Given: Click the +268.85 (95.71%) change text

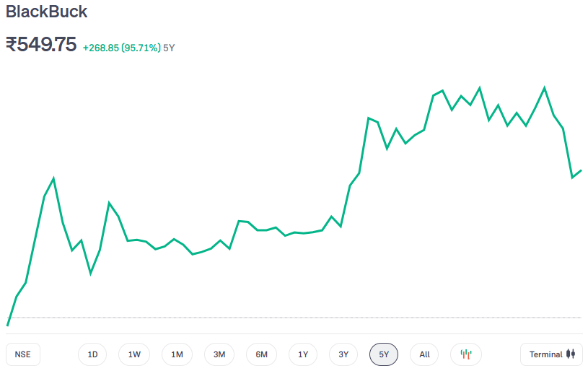Looking at the screenshot, I should (121, 48).
